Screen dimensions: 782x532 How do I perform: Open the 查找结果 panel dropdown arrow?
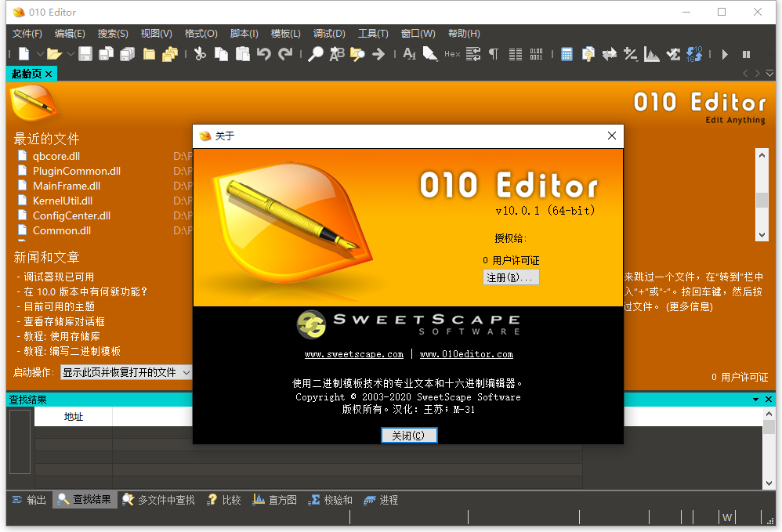755,400
